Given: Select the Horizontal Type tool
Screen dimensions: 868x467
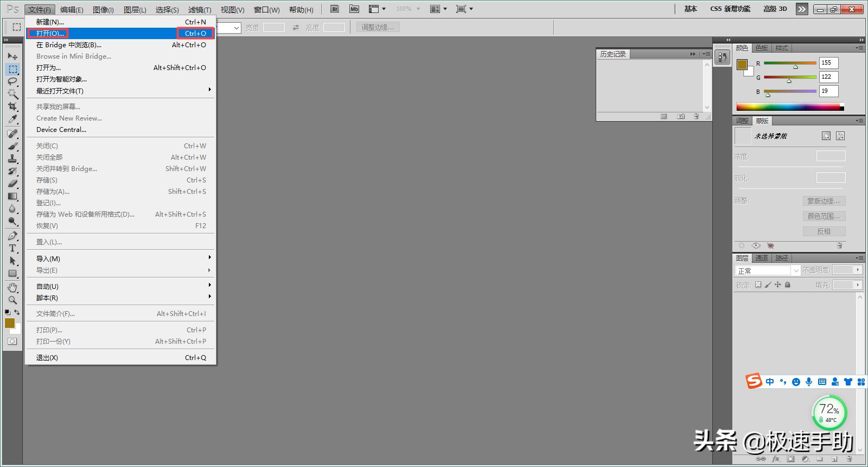Looking at the screenshot, I should (x=12, y=248).
